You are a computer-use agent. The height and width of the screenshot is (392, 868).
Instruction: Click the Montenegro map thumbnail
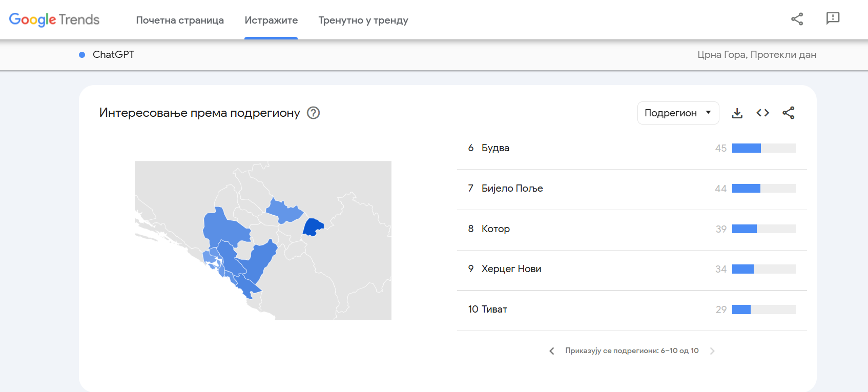point(263,240)
